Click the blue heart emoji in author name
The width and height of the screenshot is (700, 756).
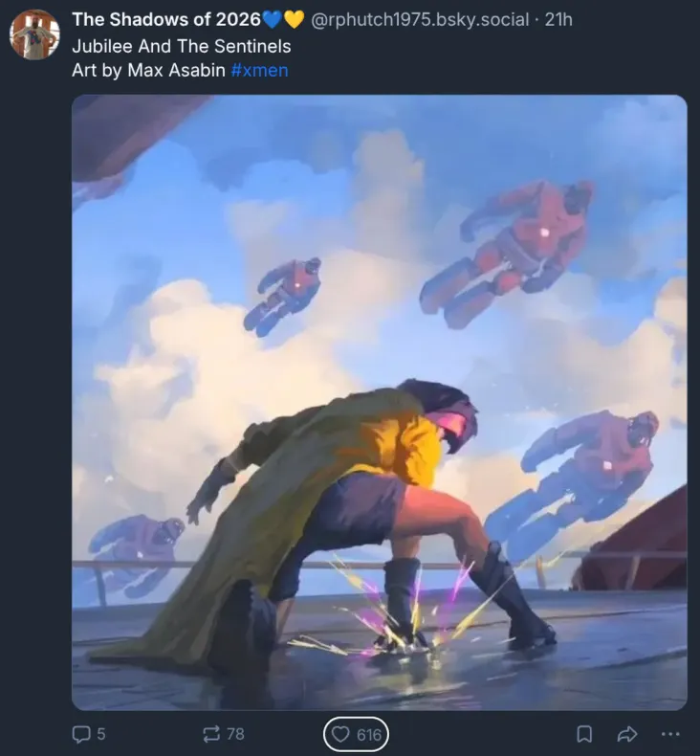[273, 19]
